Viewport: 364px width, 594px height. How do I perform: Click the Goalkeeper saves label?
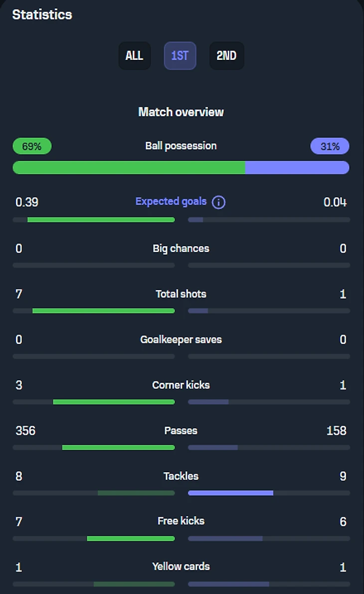181,340
